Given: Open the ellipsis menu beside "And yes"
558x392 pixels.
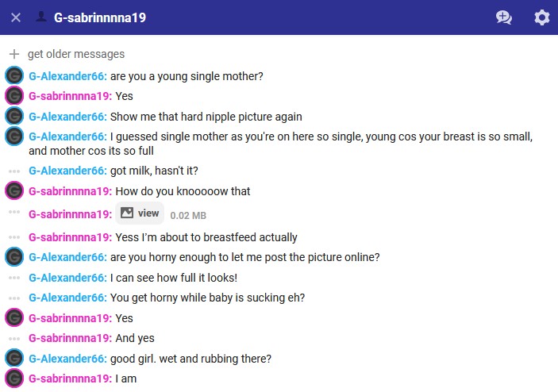Looking at the screenshot, I should tap(13, 338).
